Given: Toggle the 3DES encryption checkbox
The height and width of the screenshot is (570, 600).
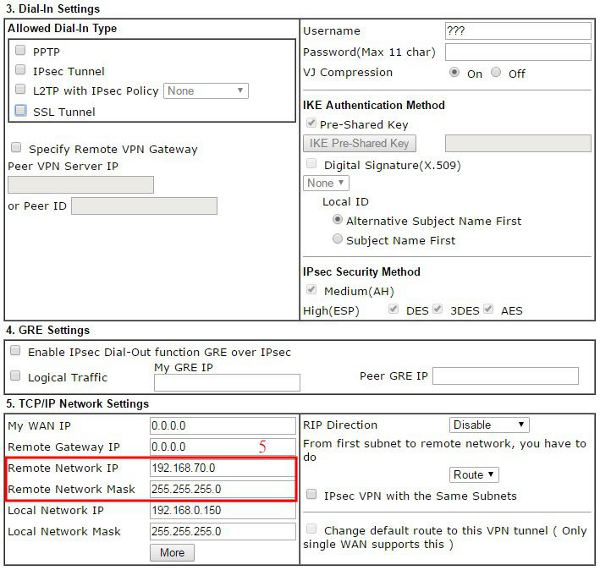Looking at the screenshot, I should tap(438, 309).
